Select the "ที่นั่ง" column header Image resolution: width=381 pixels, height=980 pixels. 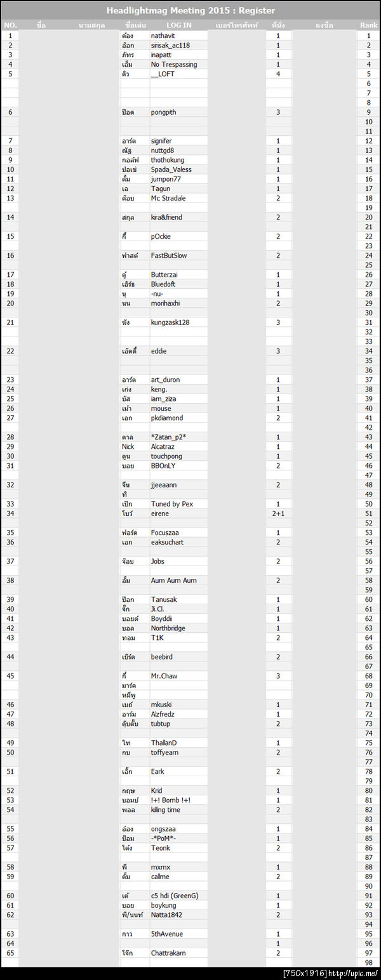[x=278, y=25]
